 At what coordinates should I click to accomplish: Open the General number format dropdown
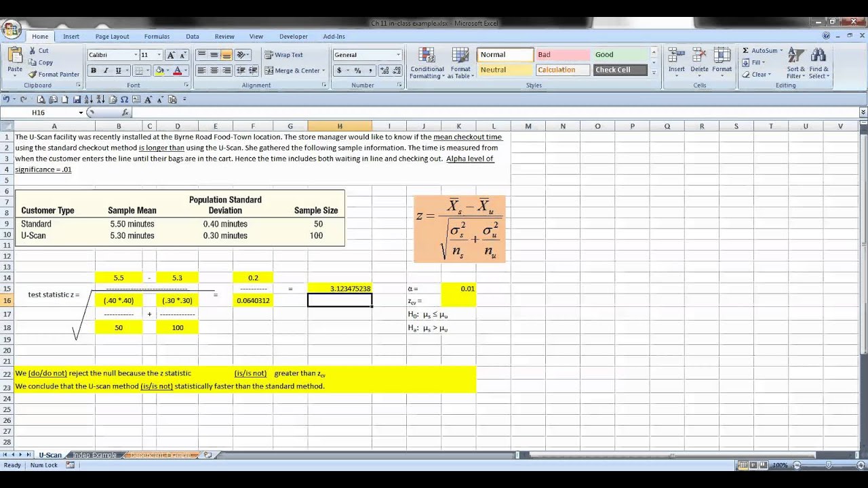pyautogui.click(x=398, y=55)
